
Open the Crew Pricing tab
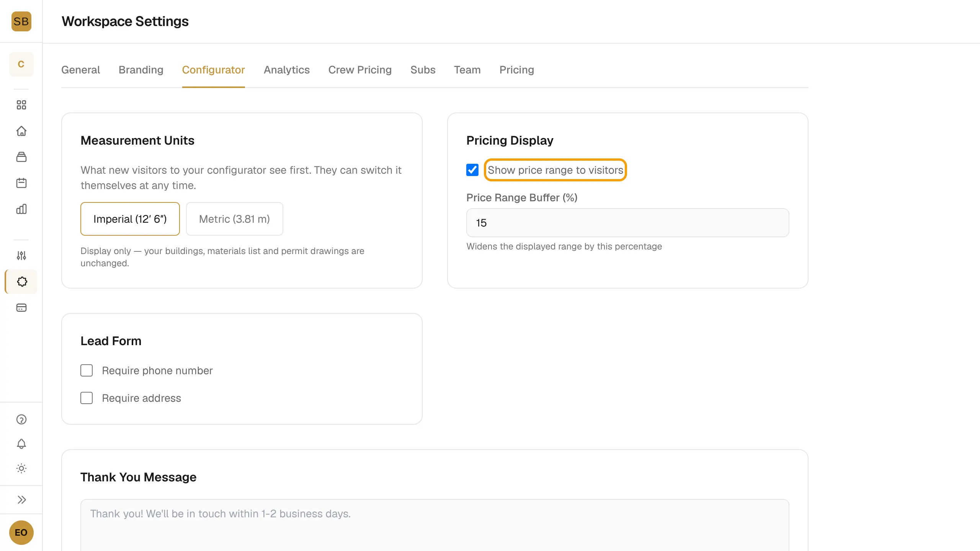[x=360, y=70]
